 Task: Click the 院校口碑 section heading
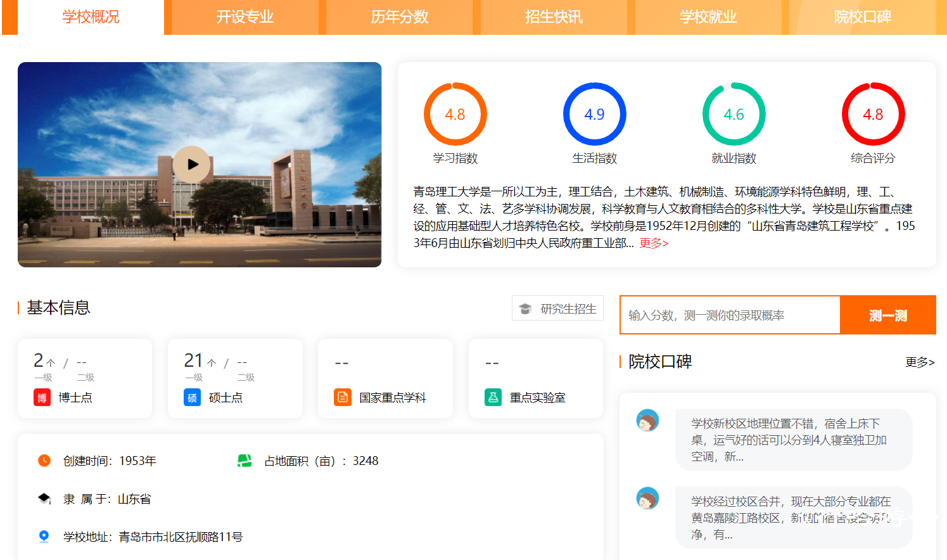point(660,362)
